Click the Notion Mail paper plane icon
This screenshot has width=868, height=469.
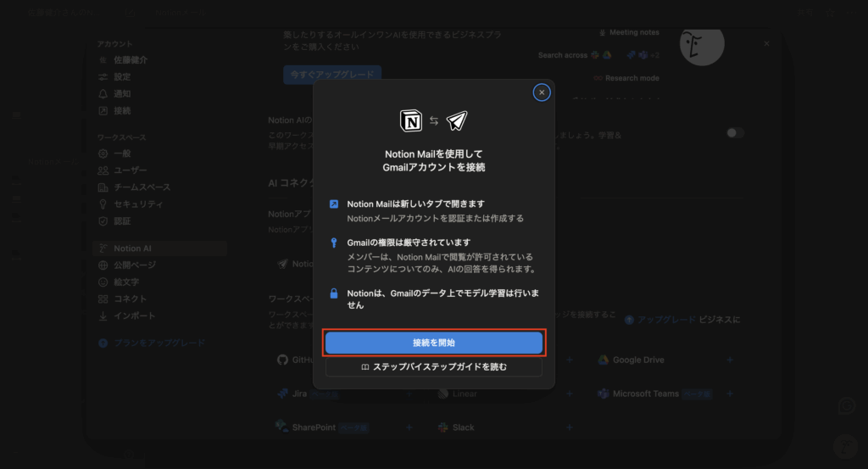click(x=457, y=121)
